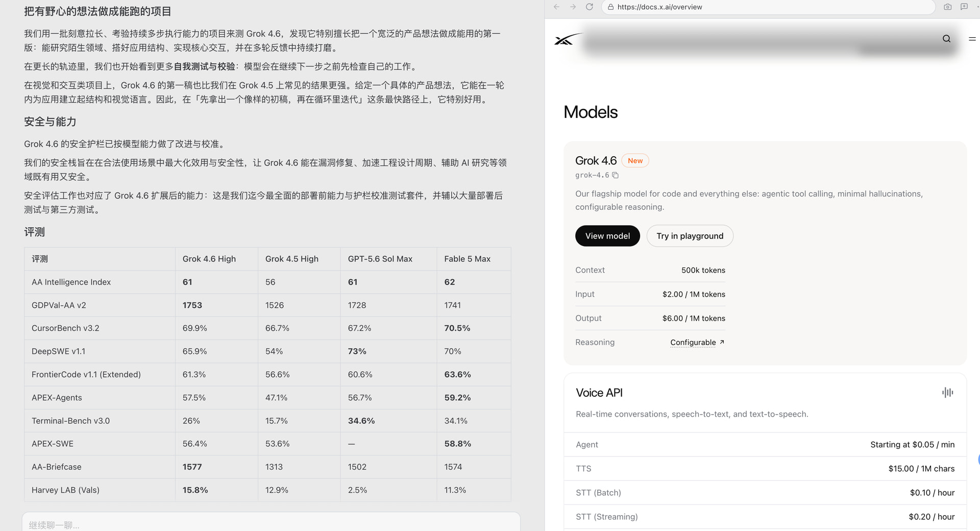This screenshot has width=980, height=531.
Task: Click the bold 自我测试与校验 phrase
Action: [x=204, y=66]
